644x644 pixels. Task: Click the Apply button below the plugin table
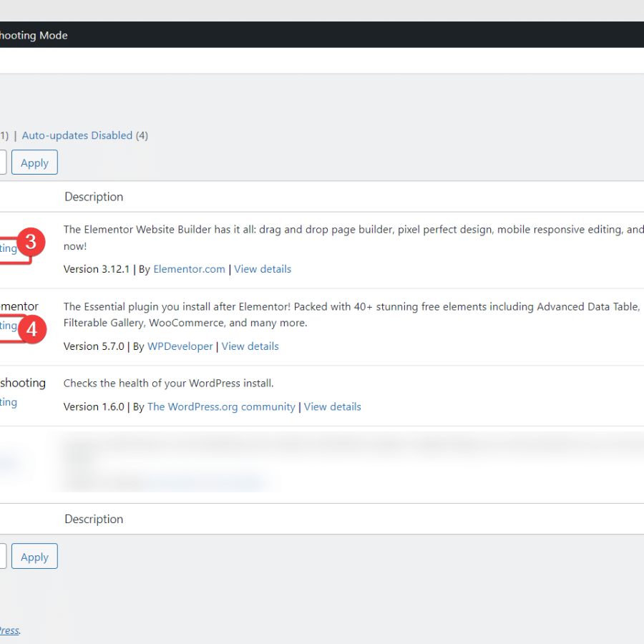point(34,557)
